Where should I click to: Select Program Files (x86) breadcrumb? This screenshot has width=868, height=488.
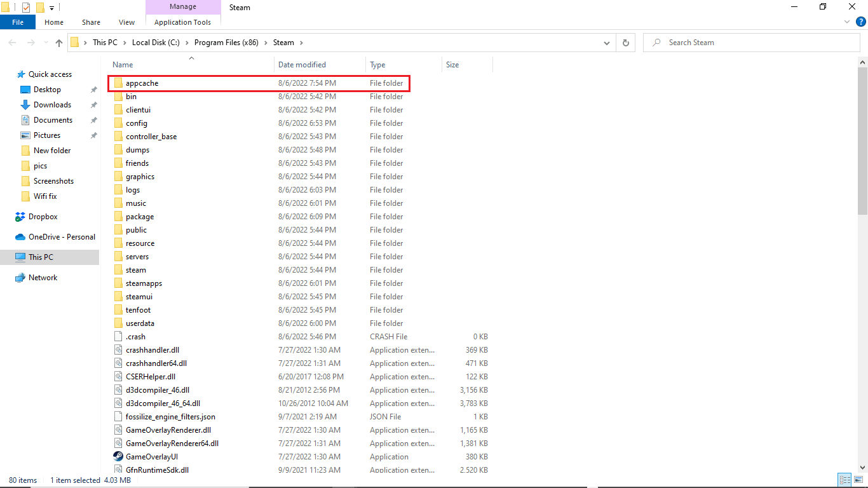(227, 43)
